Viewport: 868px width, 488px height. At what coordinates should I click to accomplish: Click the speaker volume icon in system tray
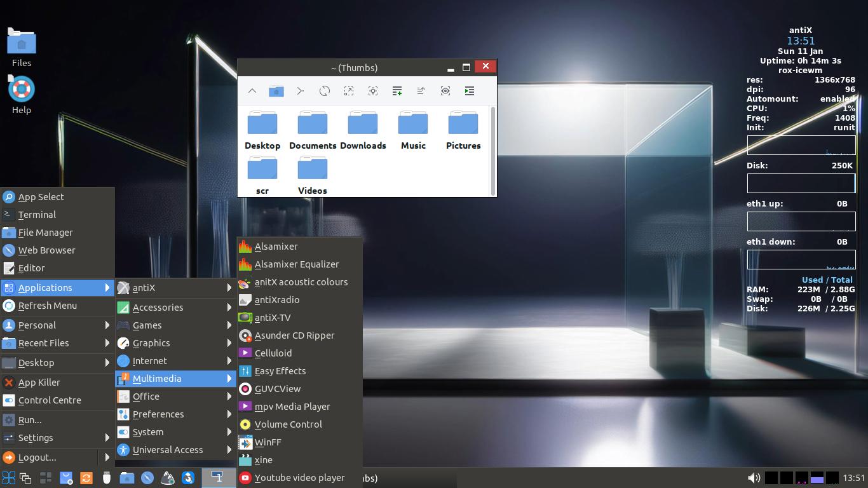[754, 478]
